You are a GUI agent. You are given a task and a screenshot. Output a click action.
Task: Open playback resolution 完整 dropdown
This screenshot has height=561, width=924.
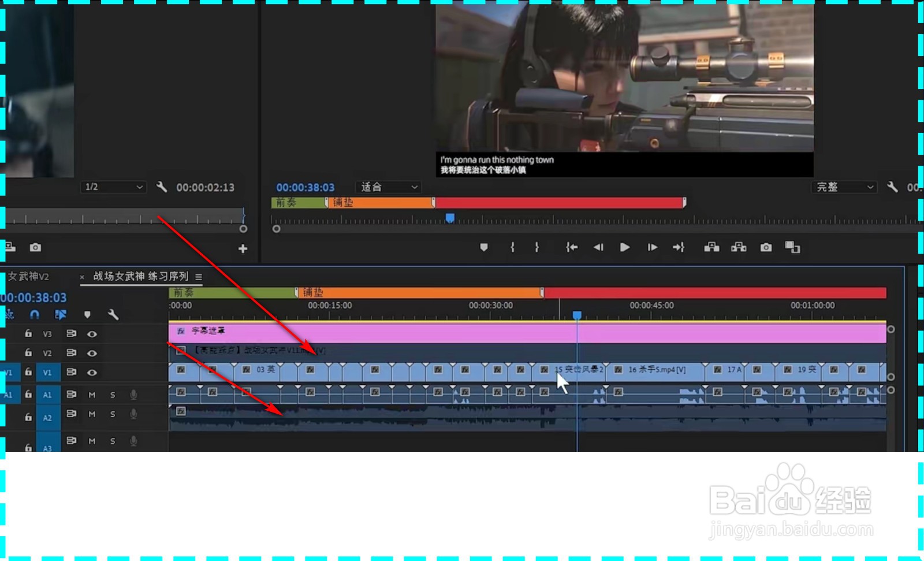pyautogui.click(x=844, y=187)
